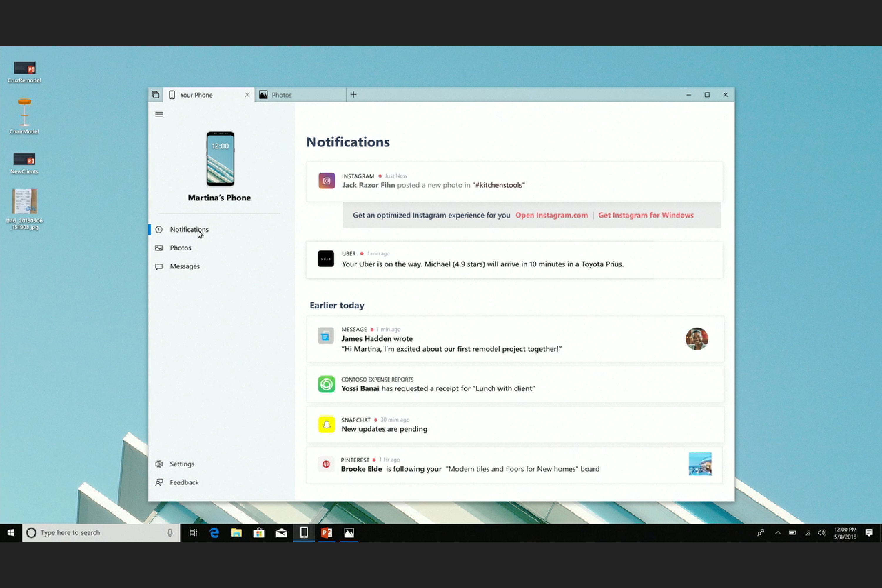Click James Hadden's profile picture
This screenshot has height=588, width=882.
[696, 339]
